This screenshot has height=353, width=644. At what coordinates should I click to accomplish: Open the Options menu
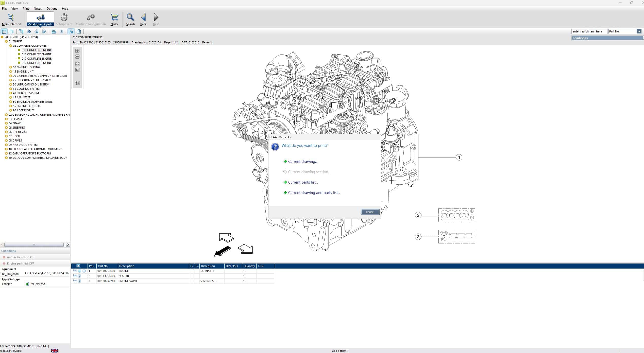pyautogui.click(x=52, y=9)
